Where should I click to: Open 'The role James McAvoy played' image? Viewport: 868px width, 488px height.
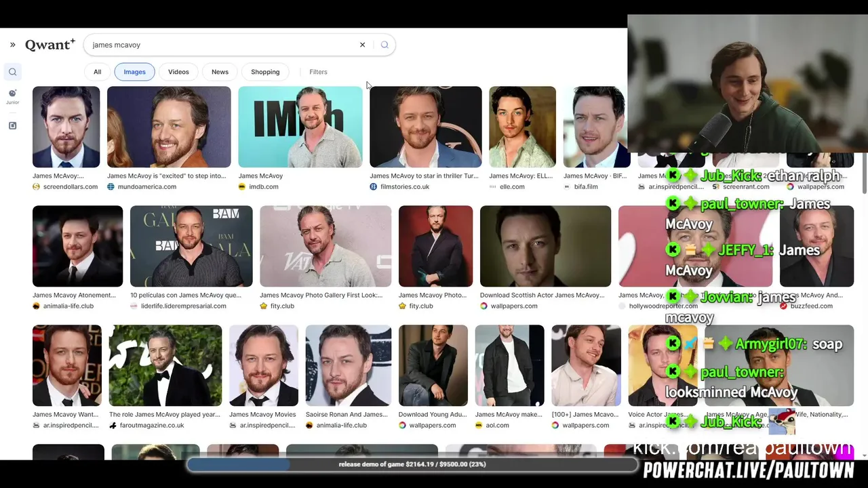pos(165,365)
